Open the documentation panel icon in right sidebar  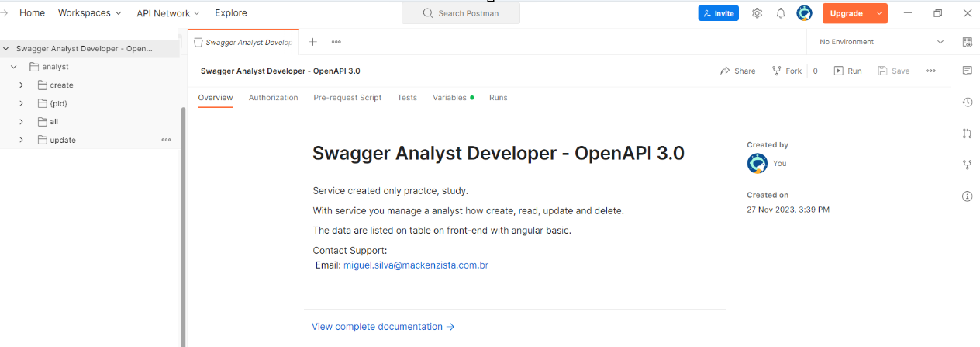click(x=967, y=71)
